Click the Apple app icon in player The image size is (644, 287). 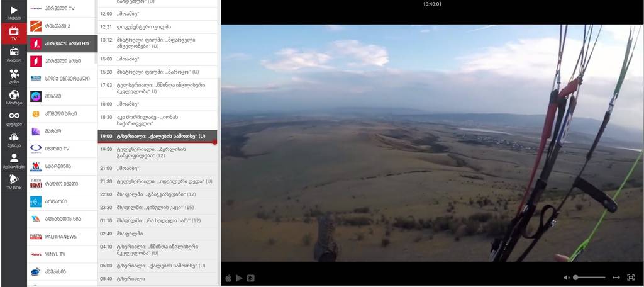[228, 278]
